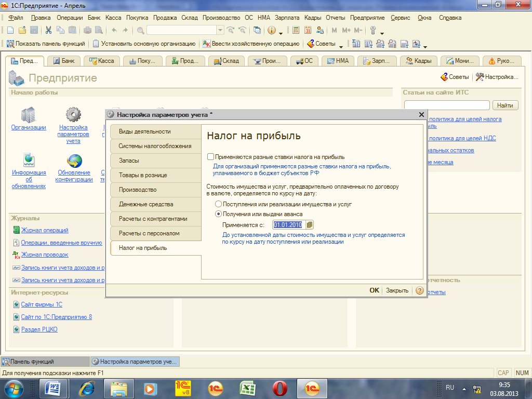The width and height of the screenshot is (532, 399).
Task: Click the RU language indicator in tray
Action: click(x=450, y=388)
